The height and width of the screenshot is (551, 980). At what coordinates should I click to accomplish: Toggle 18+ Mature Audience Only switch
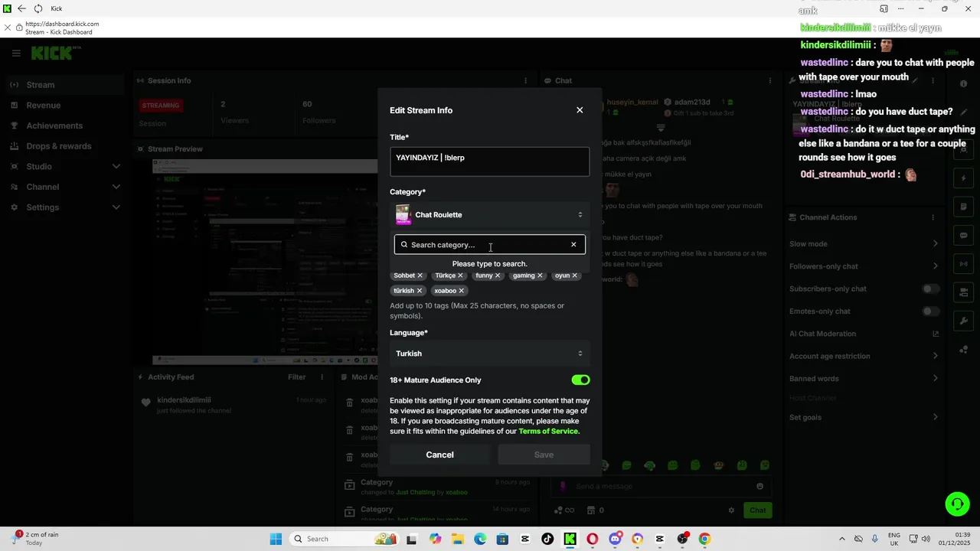580,380
